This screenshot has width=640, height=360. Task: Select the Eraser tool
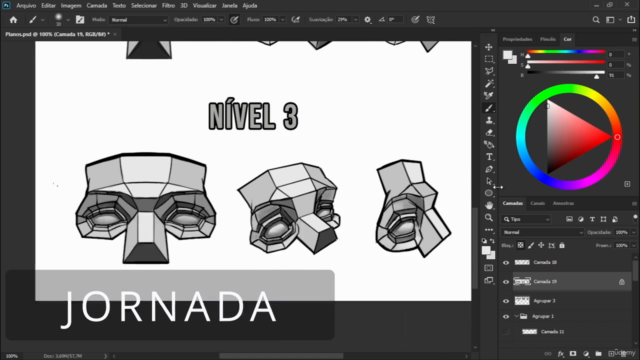coord(489,132)
